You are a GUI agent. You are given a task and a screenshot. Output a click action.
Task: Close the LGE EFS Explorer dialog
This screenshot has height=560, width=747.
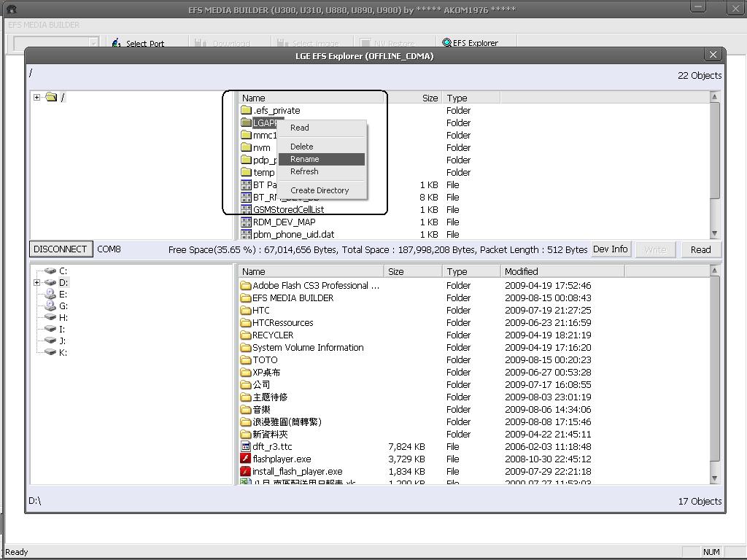click(x=713, y=55)
